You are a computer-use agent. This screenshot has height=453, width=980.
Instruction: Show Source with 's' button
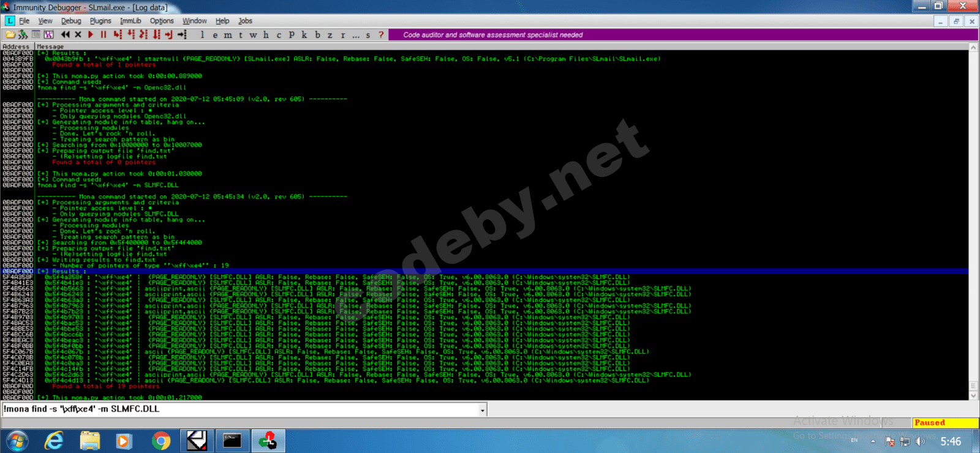[x=368, y=35]
